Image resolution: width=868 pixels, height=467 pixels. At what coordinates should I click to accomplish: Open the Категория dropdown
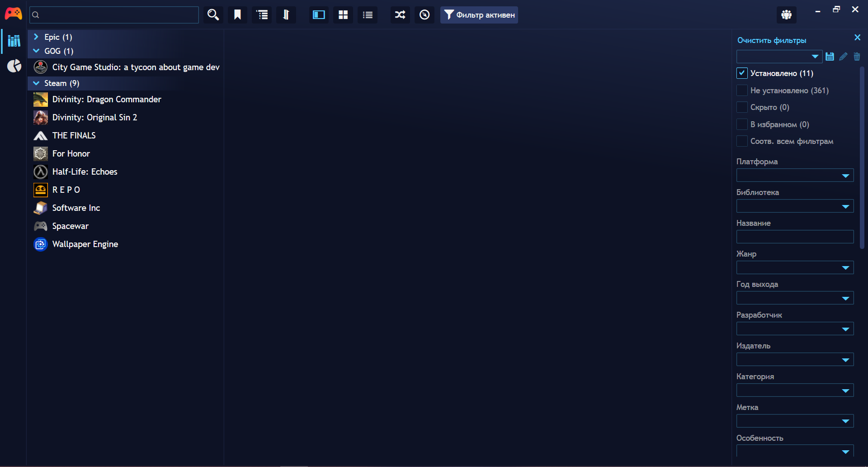point(795,391)
